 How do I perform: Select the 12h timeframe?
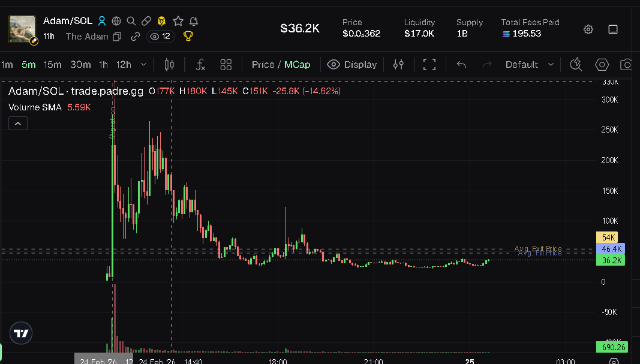point(124,65)
